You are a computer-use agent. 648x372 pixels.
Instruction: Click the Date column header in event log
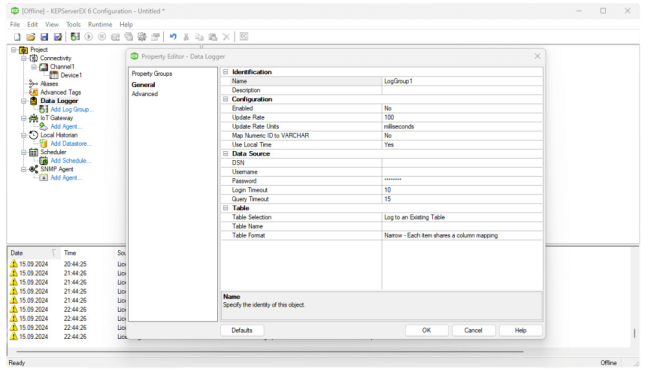click(33, 253)
